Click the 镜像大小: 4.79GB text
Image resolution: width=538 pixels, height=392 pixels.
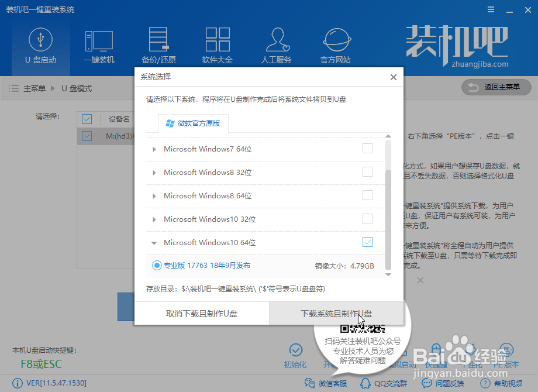[x=344, y=266]
